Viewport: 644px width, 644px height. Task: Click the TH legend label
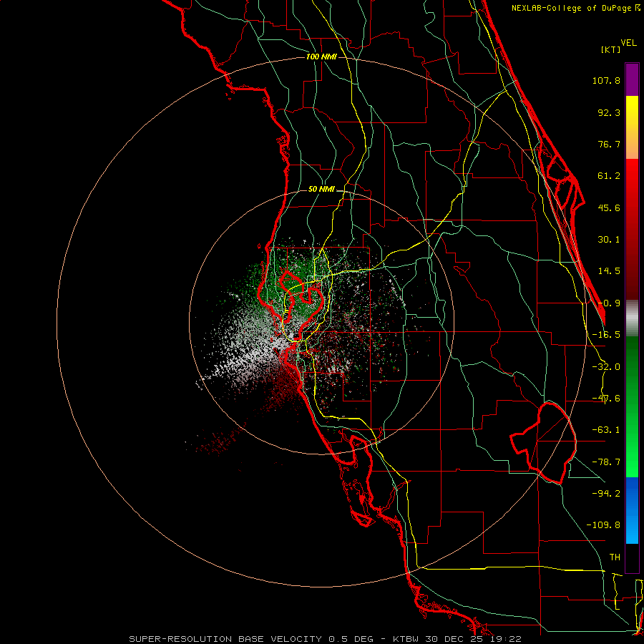pyautogui.click(x=615, y=557)
